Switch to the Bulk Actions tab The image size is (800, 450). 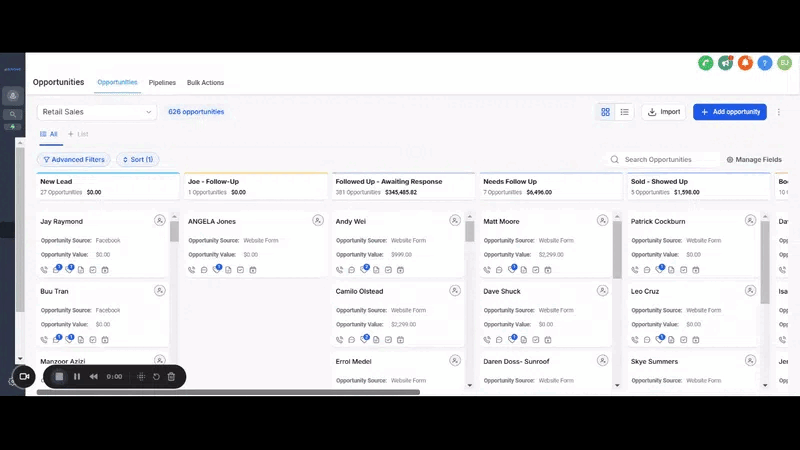point(205,83)
